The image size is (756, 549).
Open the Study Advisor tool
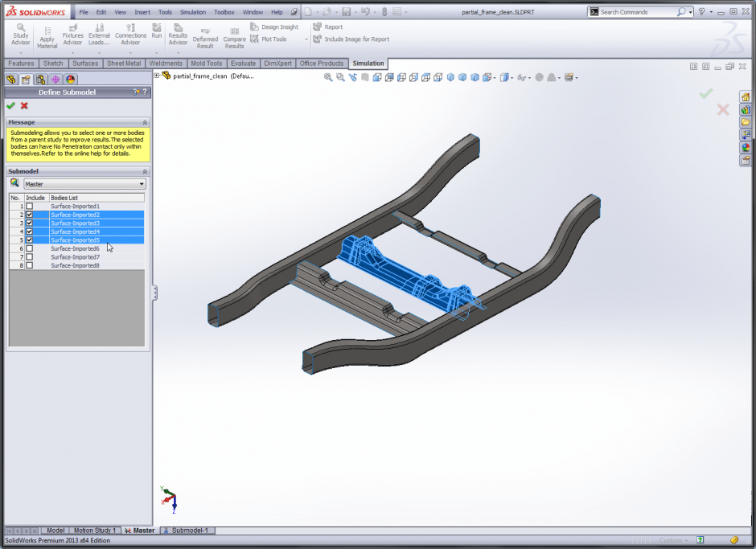click(21, 33)
